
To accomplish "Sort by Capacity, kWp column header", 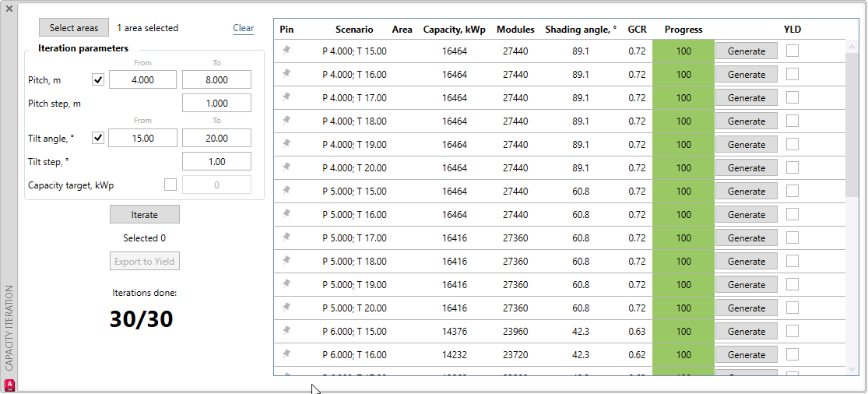I will click(x=454, y=30).
